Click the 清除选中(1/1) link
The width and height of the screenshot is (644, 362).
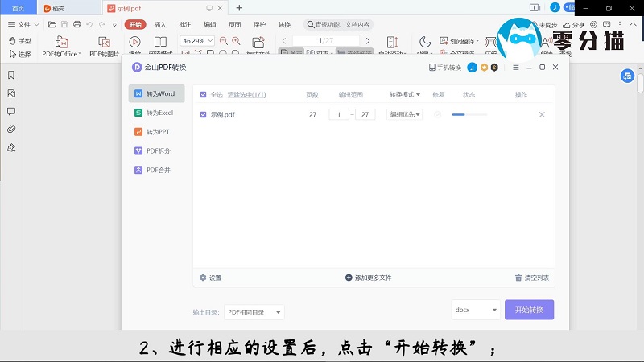(247, 95)
